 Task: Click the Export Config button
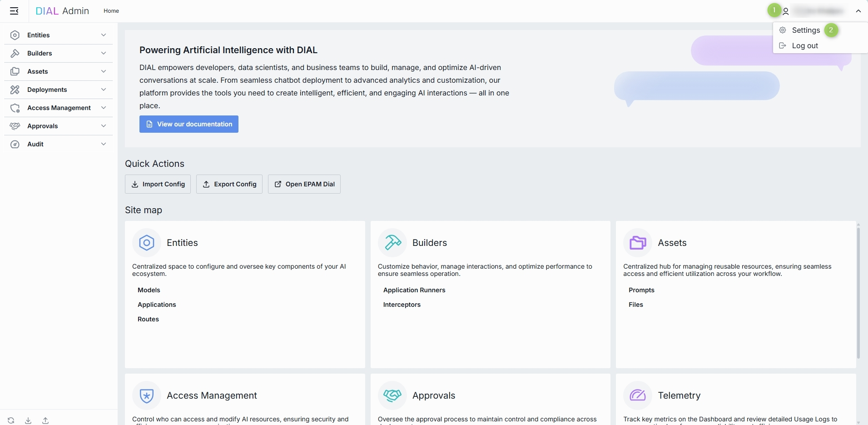click(229, 184)
